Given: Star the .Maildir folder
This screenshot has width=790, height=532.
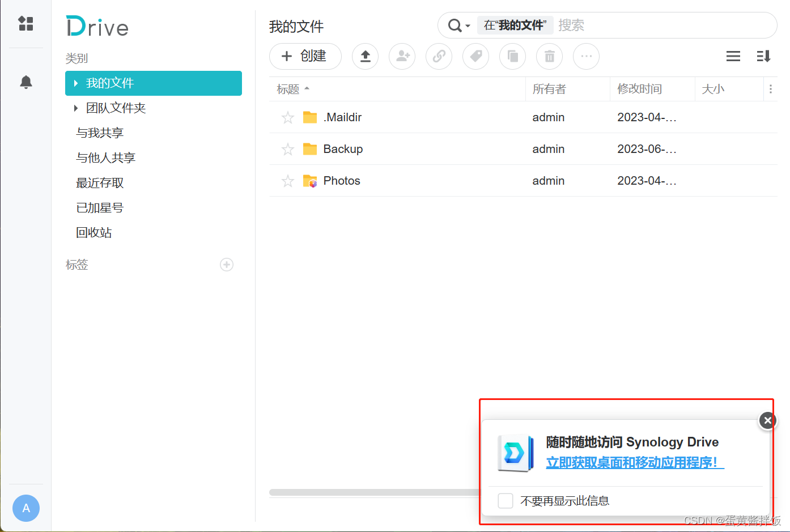Looking at the screenshot, I should [288, 117].
